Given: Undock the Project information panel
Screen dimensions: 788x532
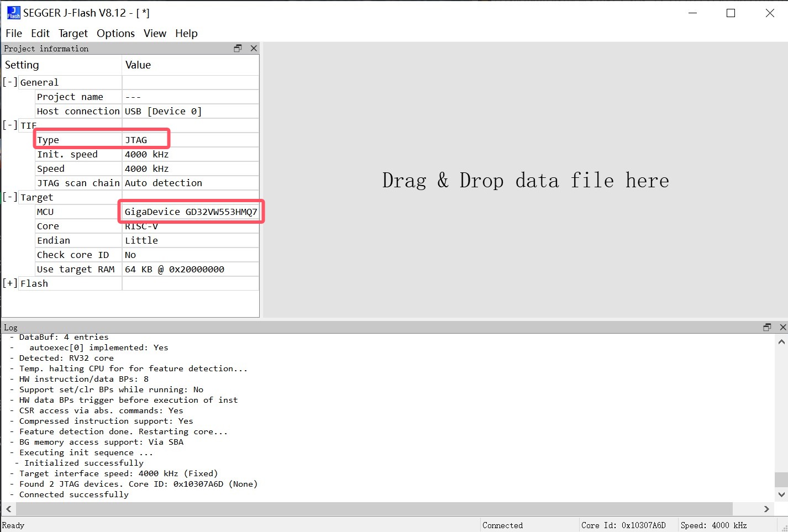Looking at the screenshot, I should (238, 49).
